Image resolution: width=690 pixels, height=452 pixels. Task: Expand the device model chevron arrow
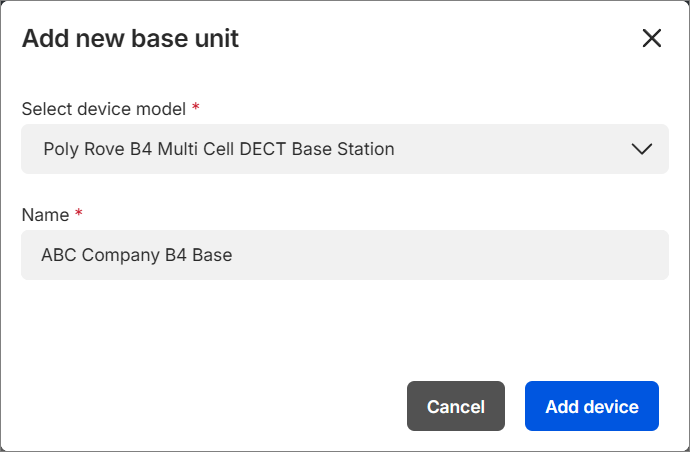tap(642, 149)
